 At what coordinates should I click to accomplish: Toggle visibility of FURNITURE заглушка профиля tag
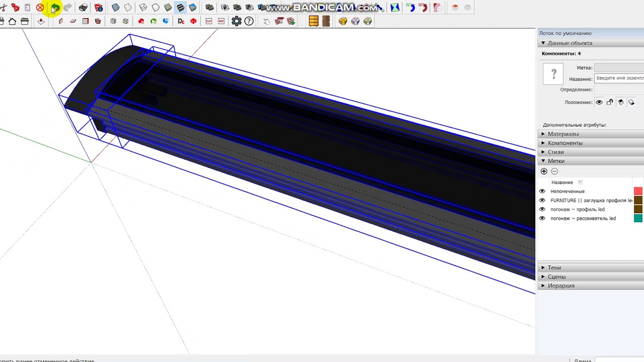tap(542, 200)
